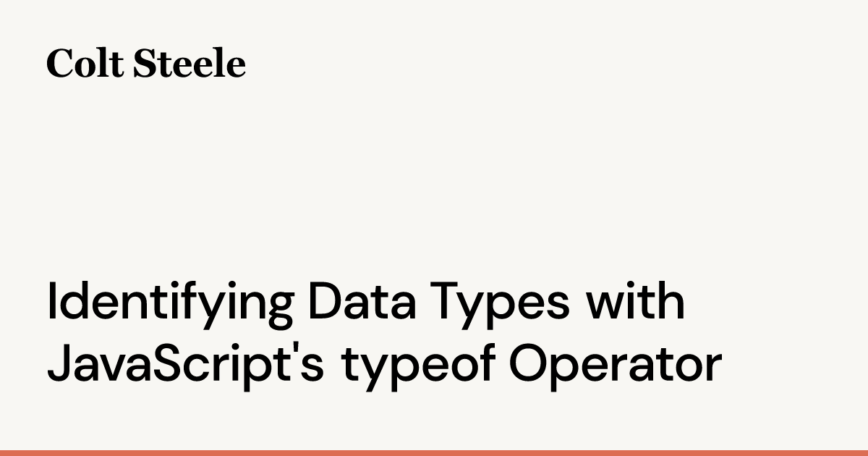Image resolution: width=868 pixels, height=456 pixels.
Task: Select the word Colt in the header
Action: (85, 64)
